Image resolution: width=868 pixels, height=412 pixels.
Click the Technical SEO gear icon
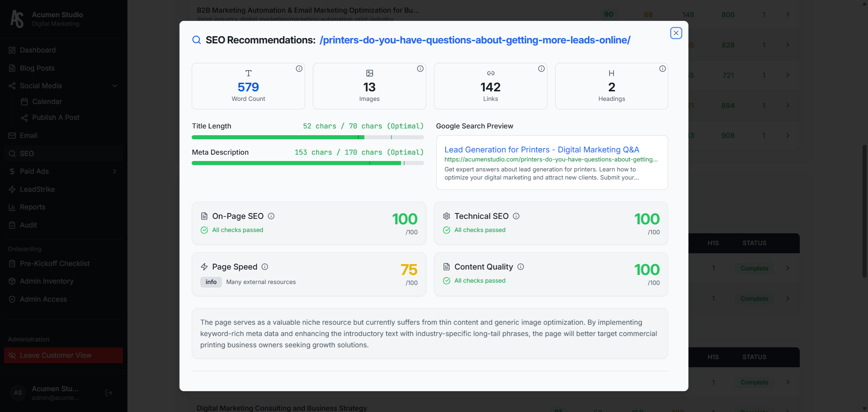(x=447, y=216)
